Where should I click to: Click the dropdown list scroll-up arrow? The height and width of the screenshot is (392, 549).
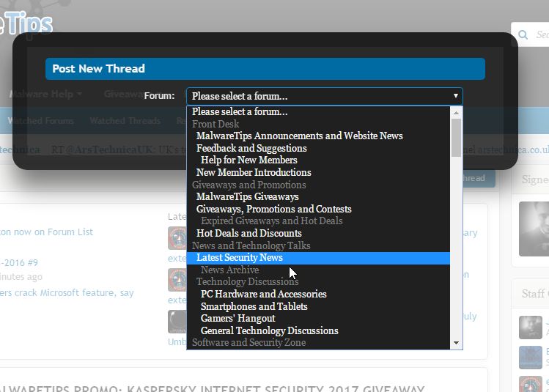[456, 113]
